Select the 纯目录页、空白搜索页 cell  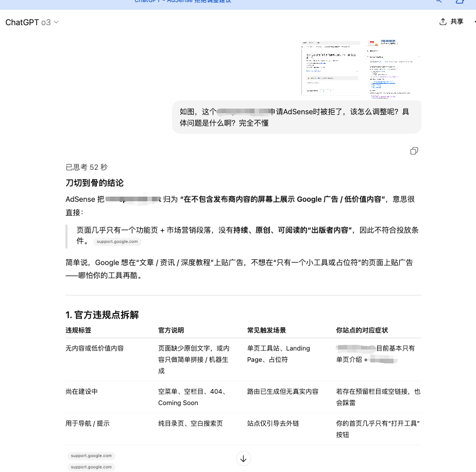point(190,424)
